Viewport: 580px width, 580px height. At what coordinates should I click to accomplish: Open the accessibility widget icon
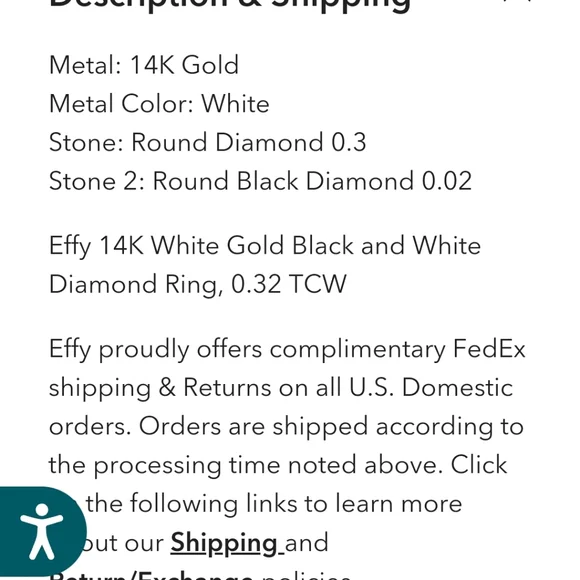tap(41, 532)
